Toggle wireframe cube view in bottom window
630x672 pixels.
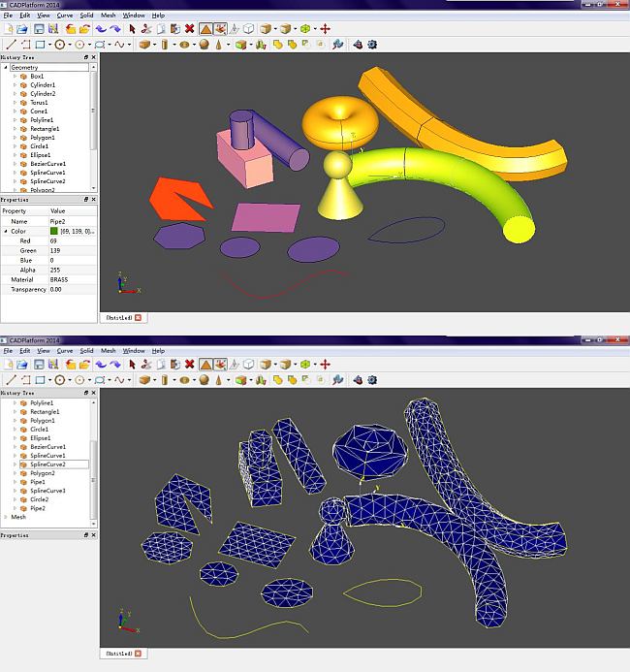click(248, 365)
